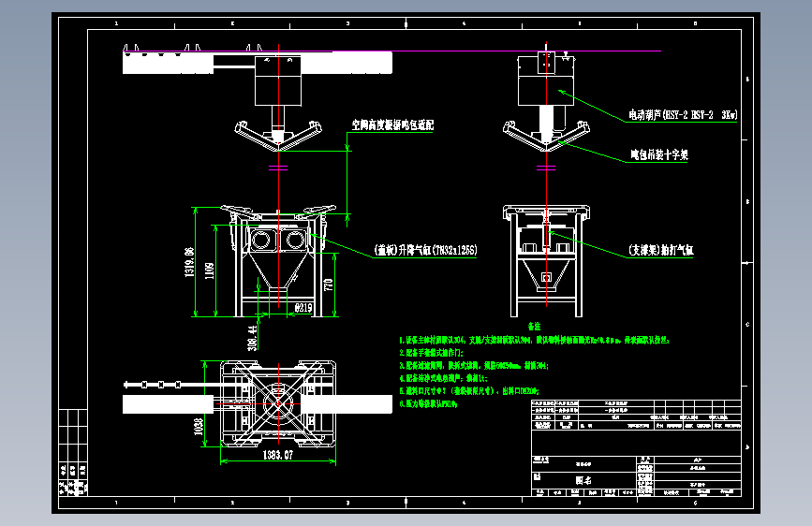Click note line 5 in the remarks

click(468, 391)
